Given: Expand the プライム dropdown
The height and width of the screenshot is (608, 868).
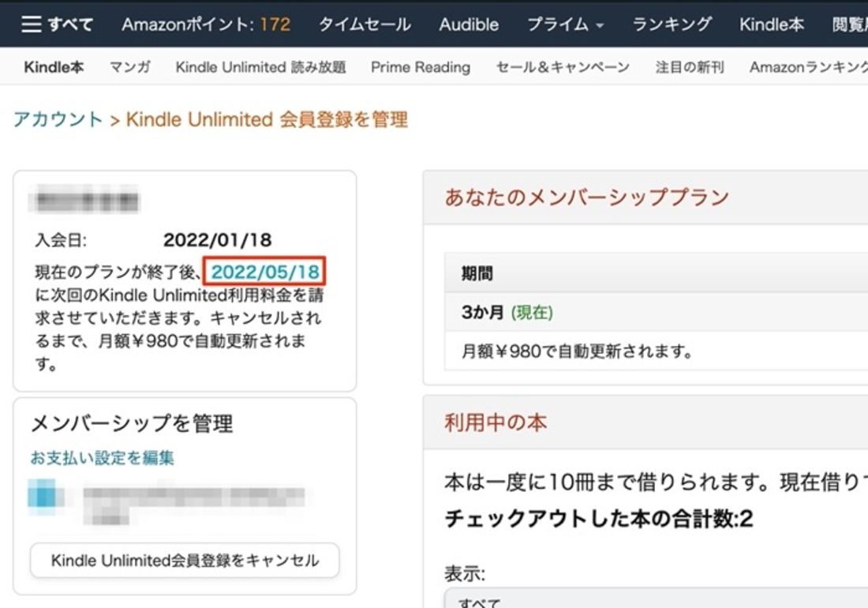Looking at the screenshot, I should 565,24.
